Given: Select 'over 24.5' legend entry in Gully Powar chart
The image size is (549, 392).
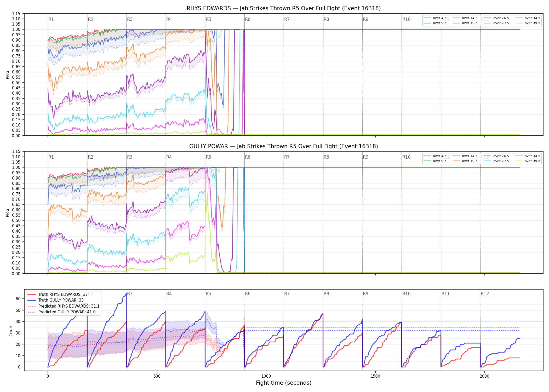Looking at the screenshot, I should (496, 156).
